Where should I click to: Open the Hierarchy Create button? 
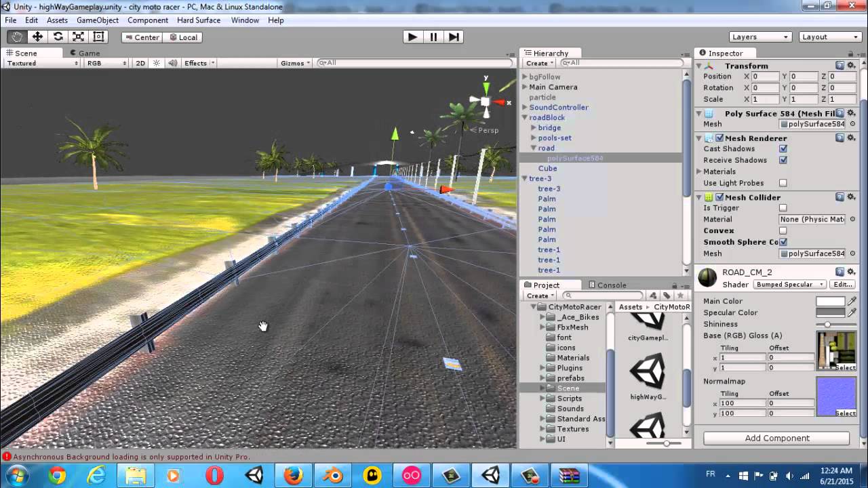(x=540, y=63)
